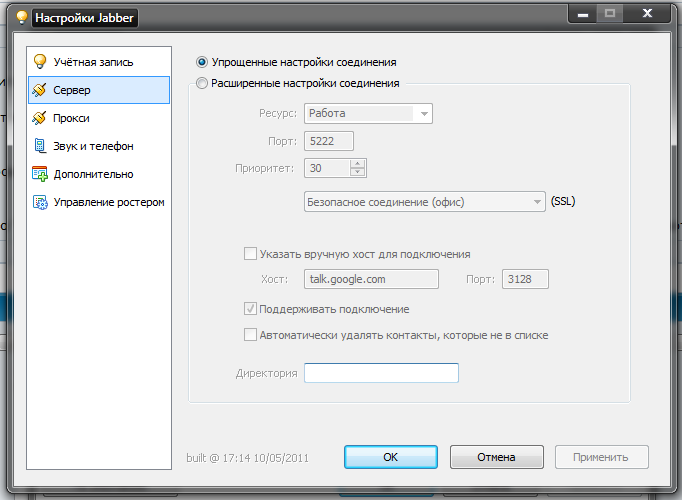Open Управление ростером section
This screenshot has height=500, width=682.
point(99,202)
